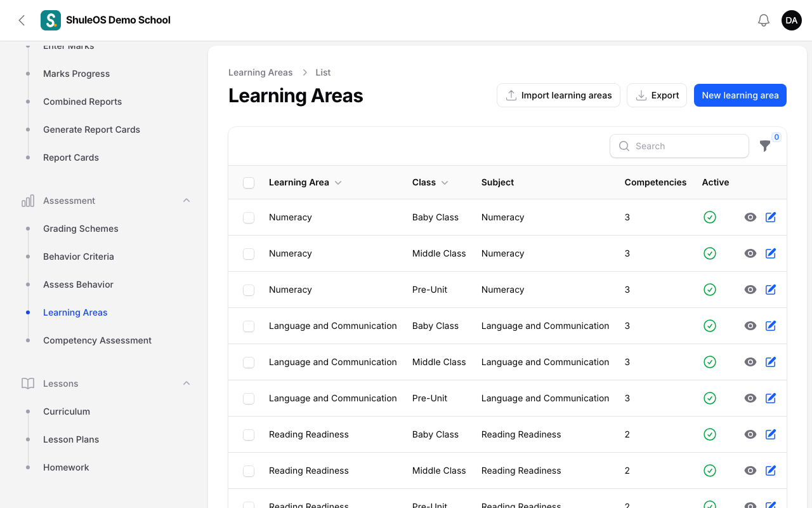
Task: Check Language and Communication Pre-Unit row
Action: pyautogui.click(x=249, y=399)
